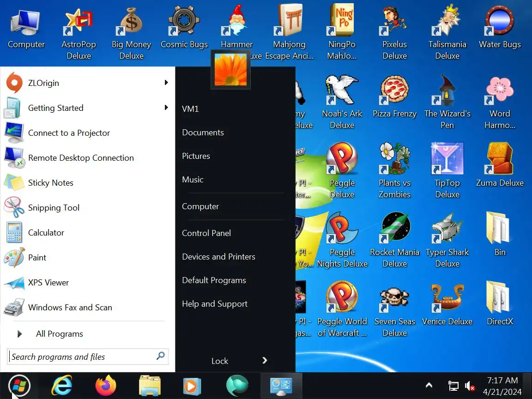Open Sticky Notes
Viewport: 532px width, 399px height.
(87, 182)
